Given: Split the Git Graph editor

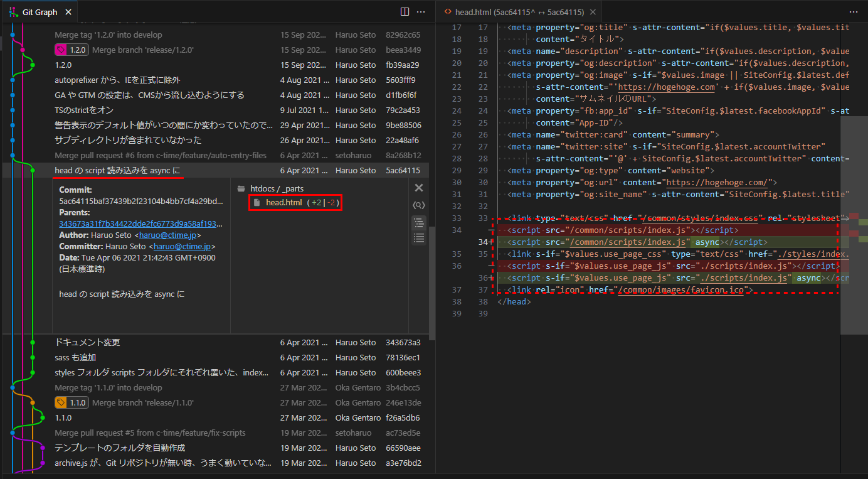Looking at the screenshot, I should click(405, 12).
